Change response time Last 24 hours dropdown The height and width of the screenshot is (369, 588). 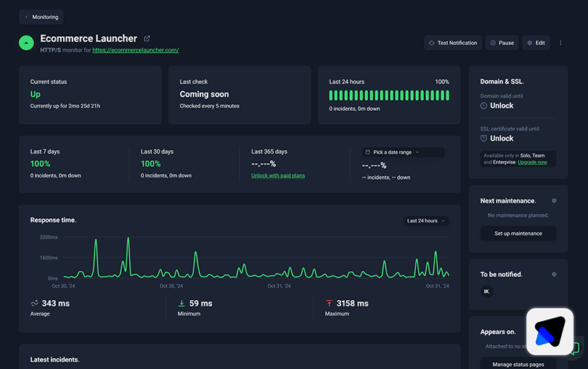click(426, 220)
